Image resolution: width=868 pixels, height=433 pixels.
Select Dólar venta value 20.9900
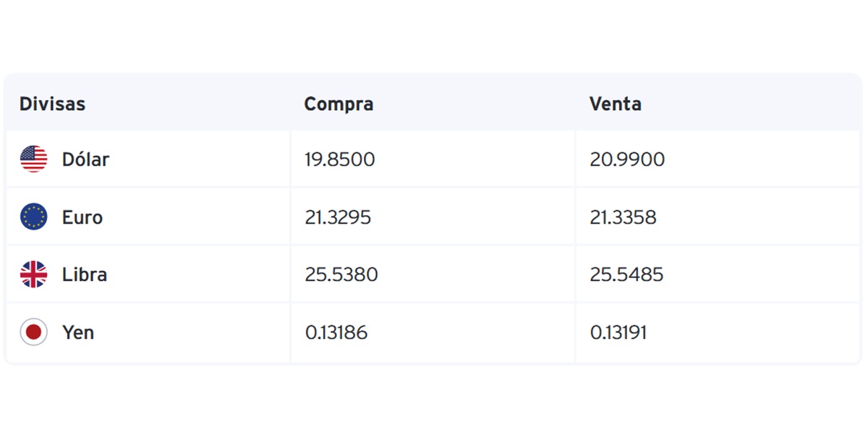(627, 159)
